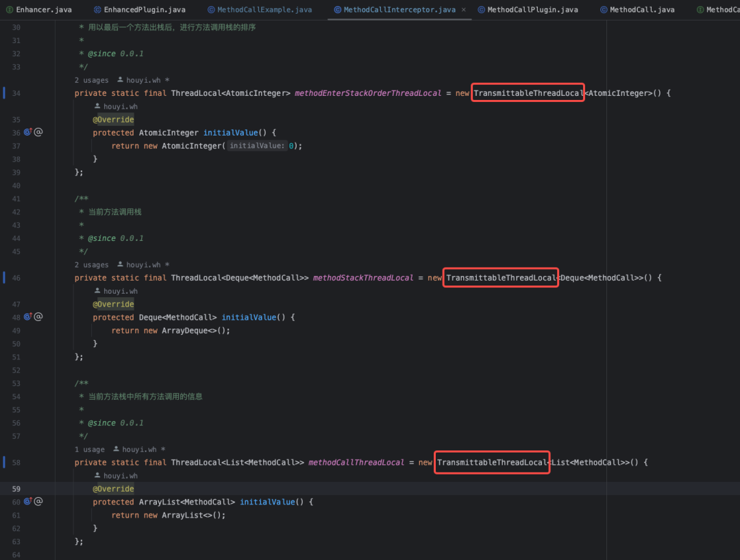Click methodStackThreadLocal variable name on line 46
Screen dimensions: 740x560
(363, 278)
